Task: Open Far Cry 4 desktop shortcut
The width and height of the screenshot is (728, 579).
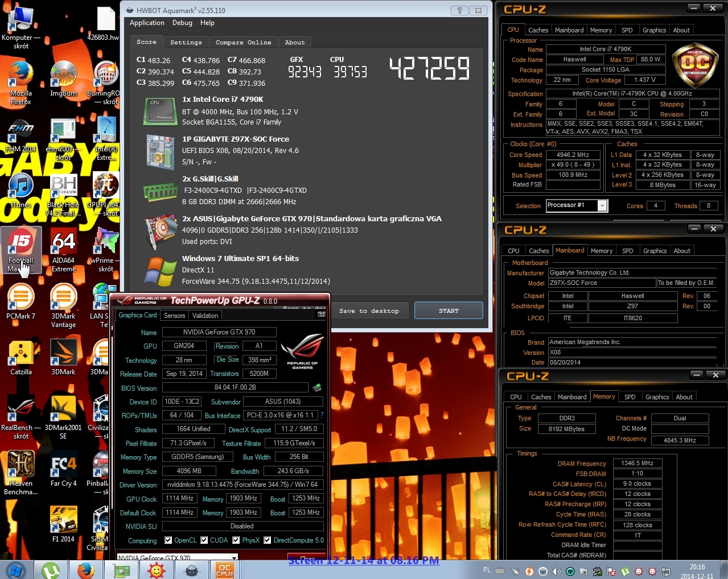Action: click(63, 469)
